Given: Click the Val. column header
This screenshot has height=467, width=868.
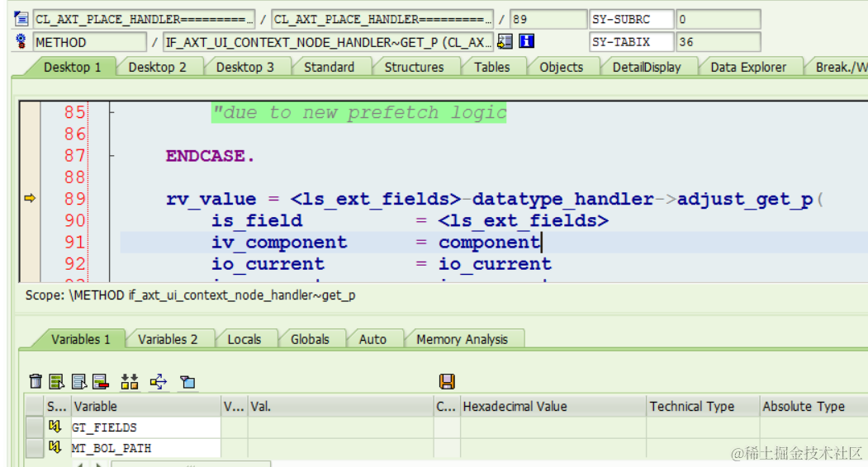Looking at the screenshot, I should pos(340,406).
